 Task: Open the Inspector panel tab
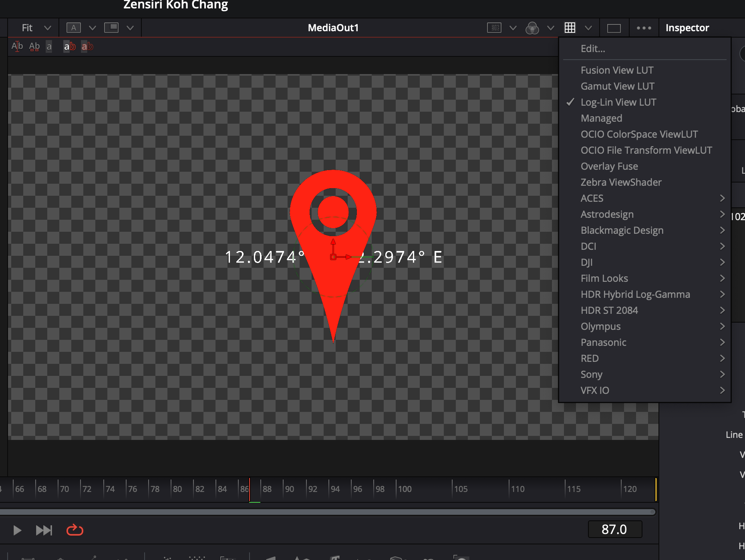pos(687,28)
